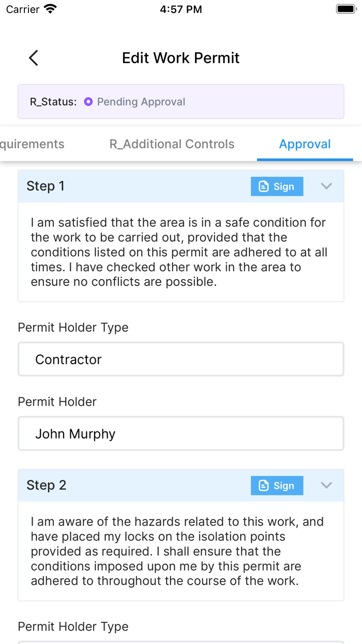
Task: Open the R_Additional Controls tab
Action: click(x=172, y=144)
